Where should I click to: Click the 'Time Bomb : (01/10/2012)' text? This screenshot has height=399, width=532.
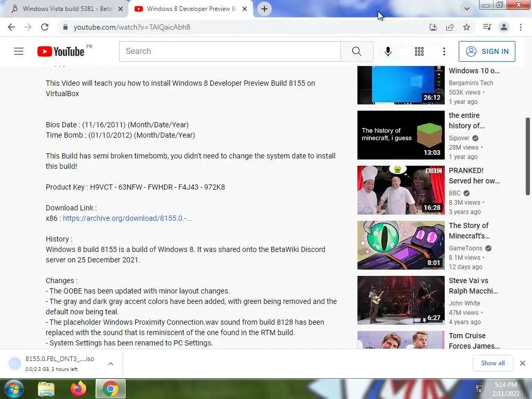point(89,135)
